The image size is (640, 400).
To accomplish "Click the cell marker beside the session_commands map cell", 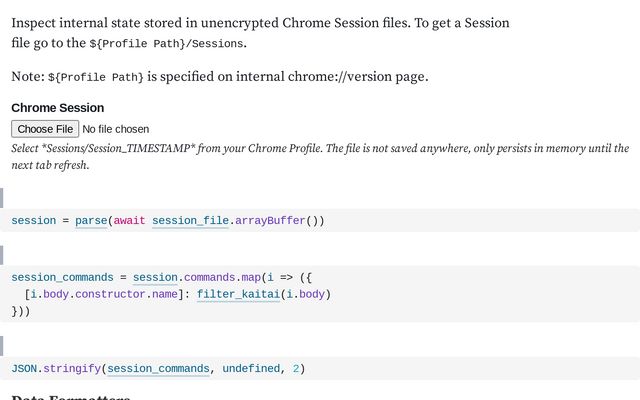I will click(x=2, y=254).
